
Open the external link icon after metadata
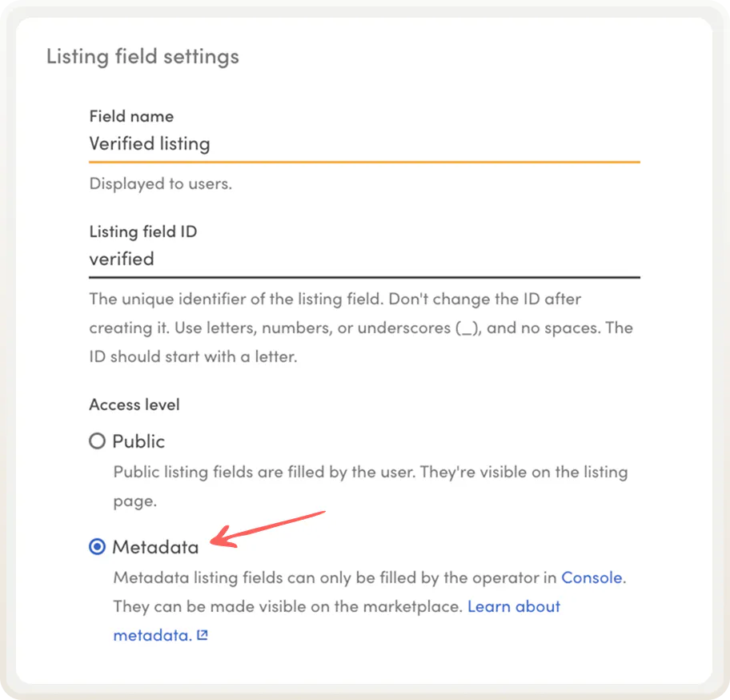203,636
